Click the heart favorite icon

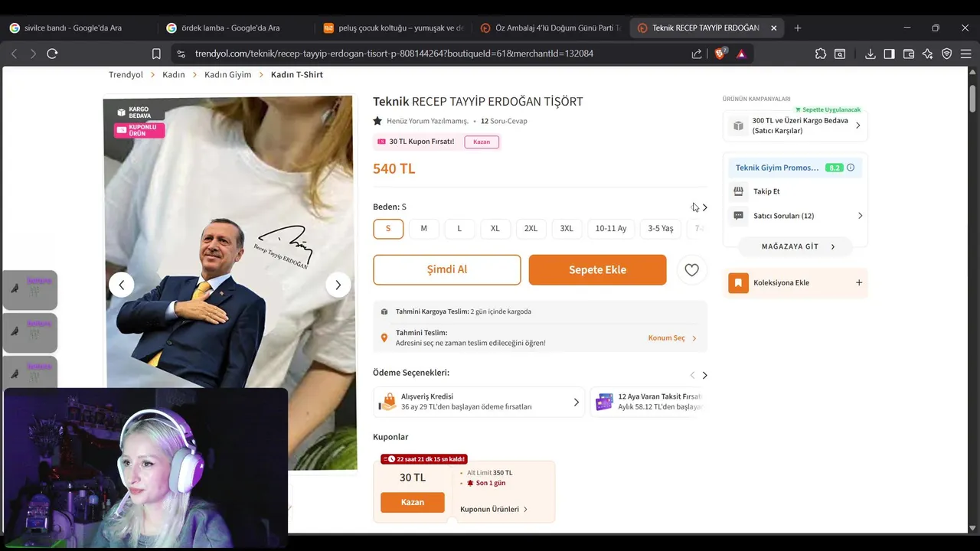click(691, 269)
